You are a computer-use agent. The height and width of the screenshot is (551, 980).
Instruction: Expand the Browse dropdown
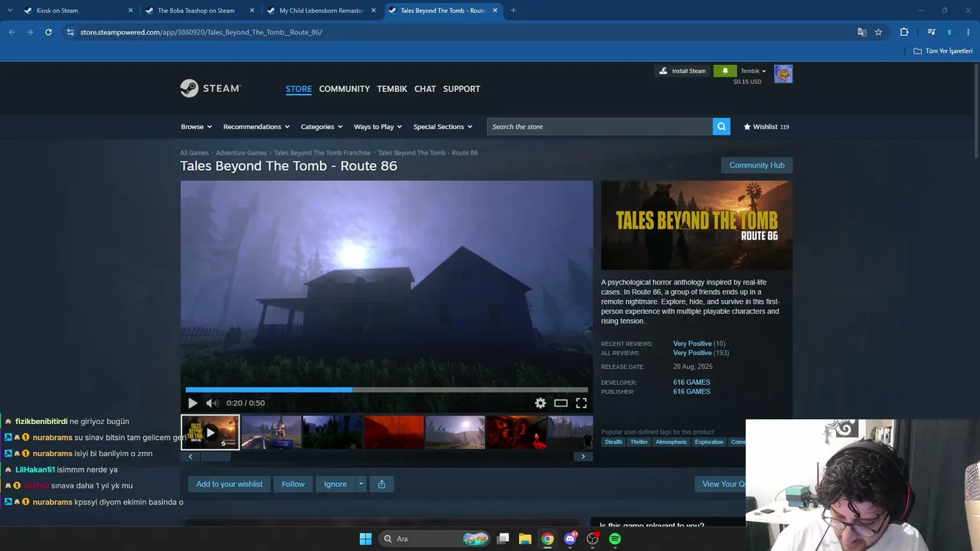tap(196, 127)
